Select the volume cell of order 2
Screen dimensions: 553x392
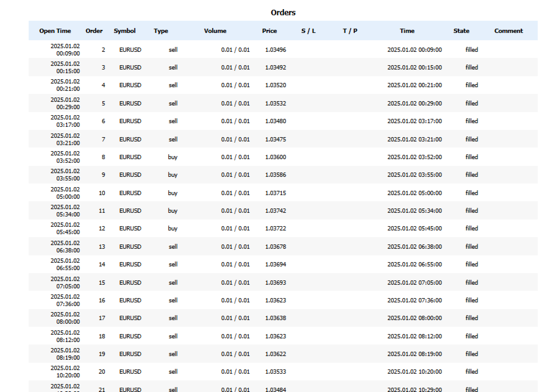pyautogui.click(x=235, y=49)
